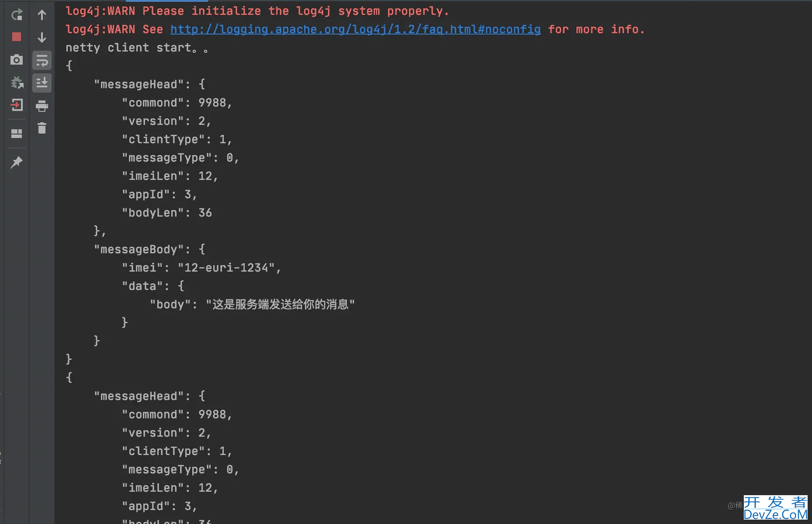
Task: Click the down arrow stack trace icon
Action: (x=42, y=38)
